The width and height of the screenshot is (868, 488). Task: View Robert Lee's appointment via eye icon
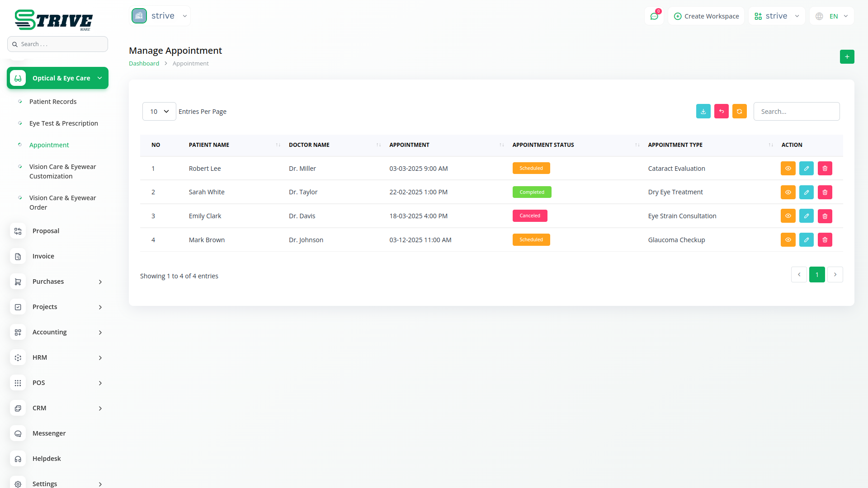(x=788, y=169)
